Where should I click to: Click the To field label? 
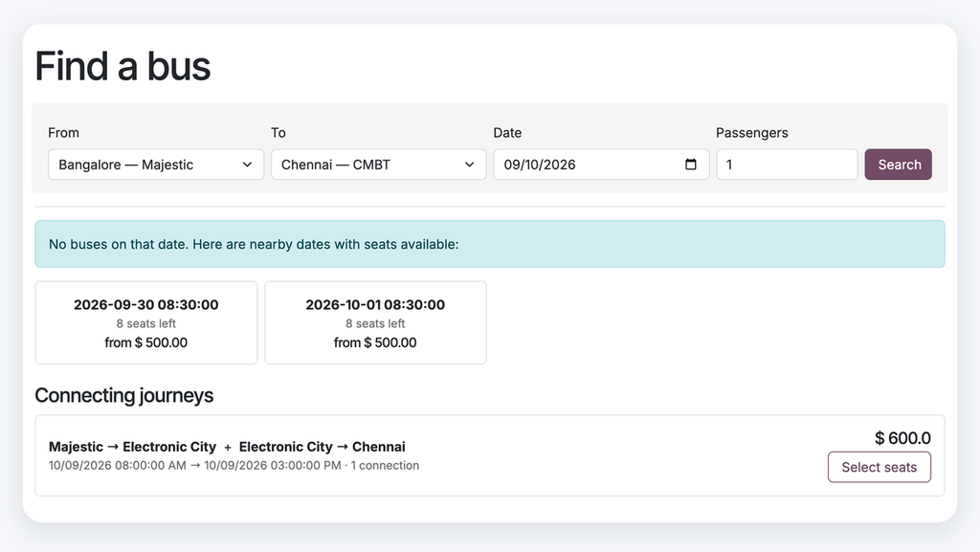[278, 133]
